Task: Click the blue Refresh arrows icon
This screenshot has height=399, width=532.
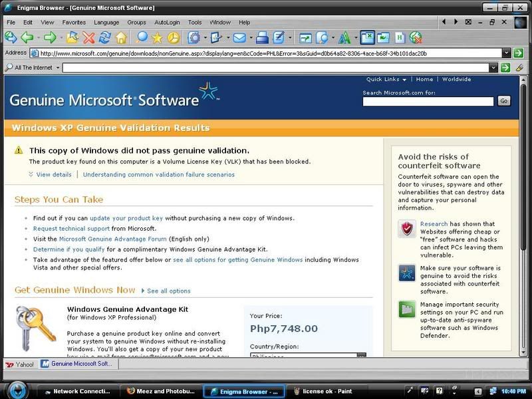Action: click(105, 38)
